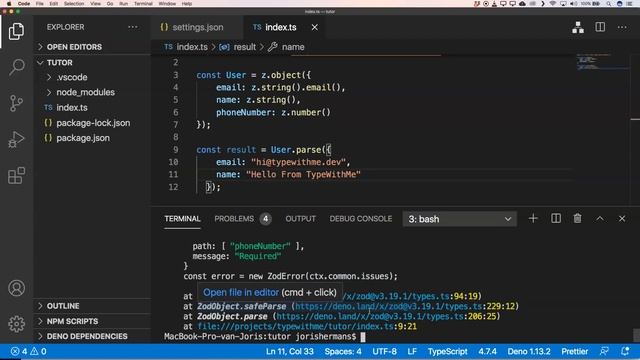Open the View menu in macOS menu bar
Image resolution: width=640 pixels, height=360 pixels.
click(x=96, y=3)
